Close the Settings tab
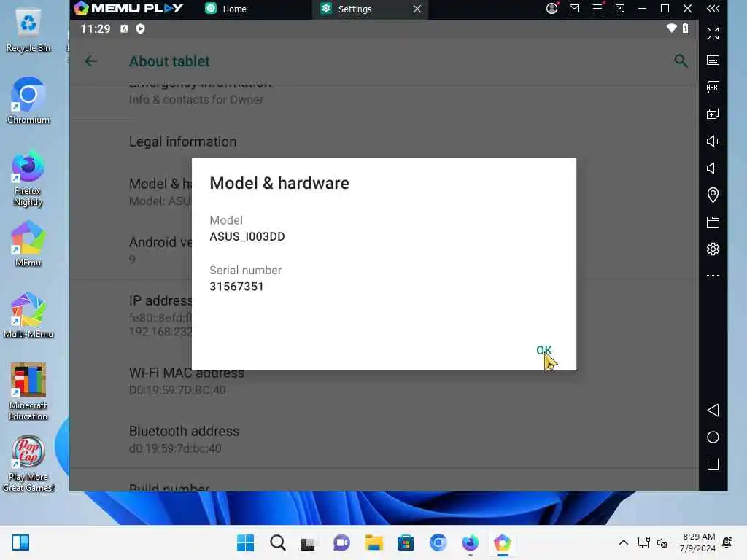The height and width of the screenshot is (560, 747). coord(417,9)
